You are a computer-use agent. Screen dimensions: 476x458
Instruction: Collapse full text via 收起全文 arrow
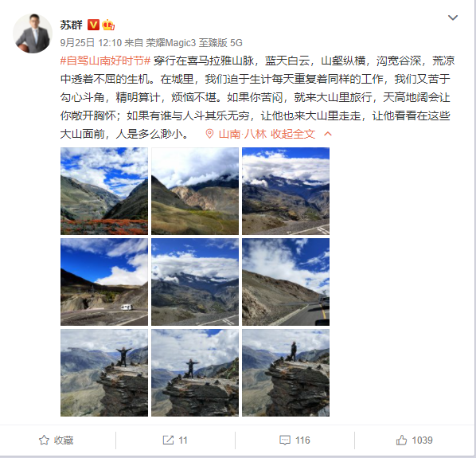(x=328, y=134)
